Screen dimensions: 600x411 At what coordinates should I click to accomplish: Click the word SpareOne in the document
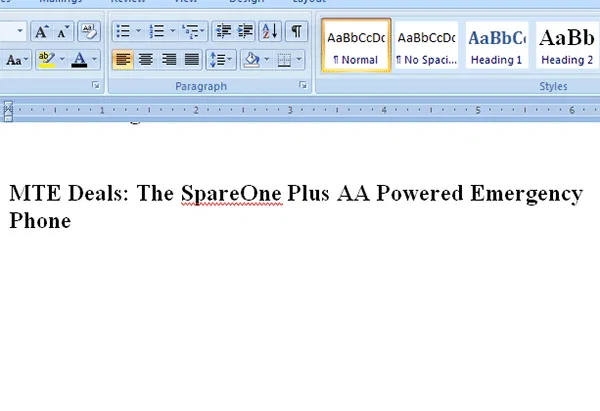[233, 194]
